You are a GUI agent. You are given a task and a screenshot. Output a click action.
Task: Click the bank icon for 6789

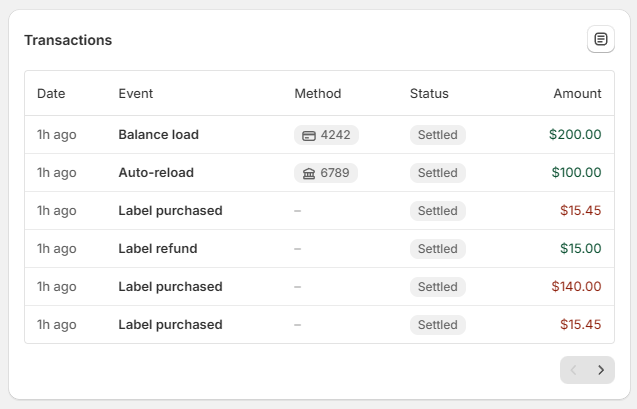click(309, 173)
